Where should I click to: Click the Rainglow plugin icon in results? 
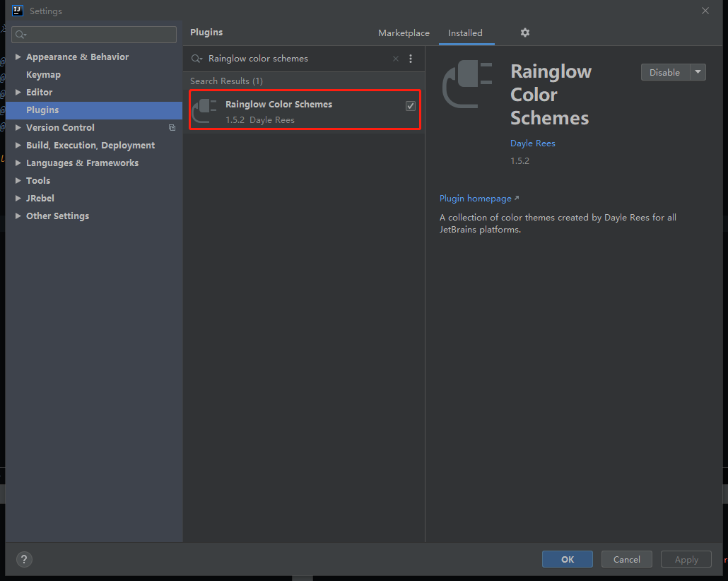[x=205, y=112]
